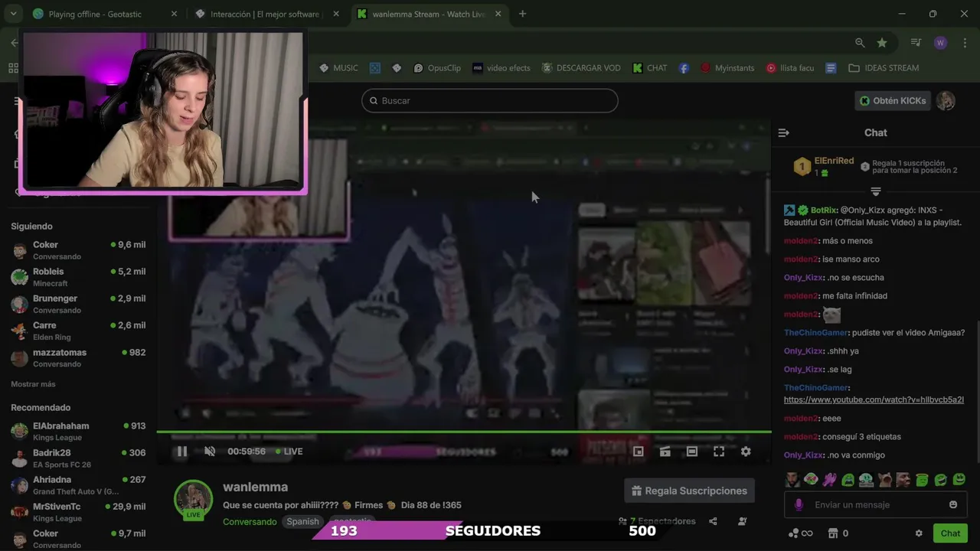This screenshot has height=551, width=980.
Task: Expand the chat leaderboard chevron
Action: pyautogui.click(x=876, y=191)
